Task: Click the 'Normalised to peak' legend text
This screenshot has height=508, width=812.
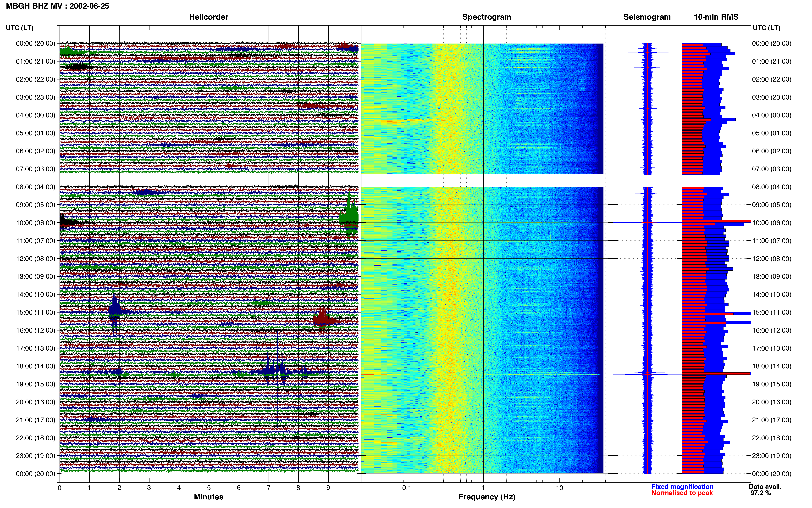Action: tap(682, 493)
